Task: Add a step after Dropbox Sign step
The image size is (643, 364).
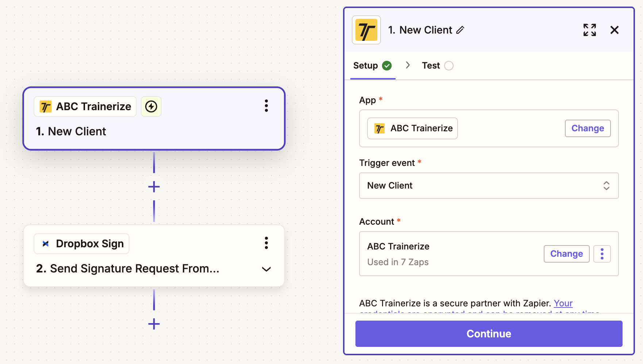Action: [154, 324]
